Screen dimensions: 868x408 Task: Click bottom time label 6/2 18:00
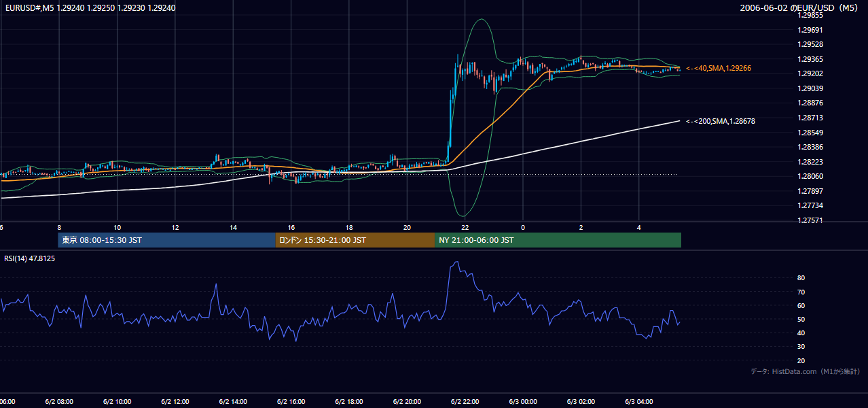[349, 402]
